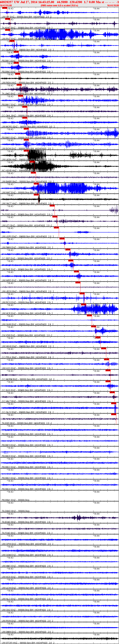Click the end time "16:44:18.00"
Image resolution: width=119 pixels, height=644 pixels.
[113, 5]
